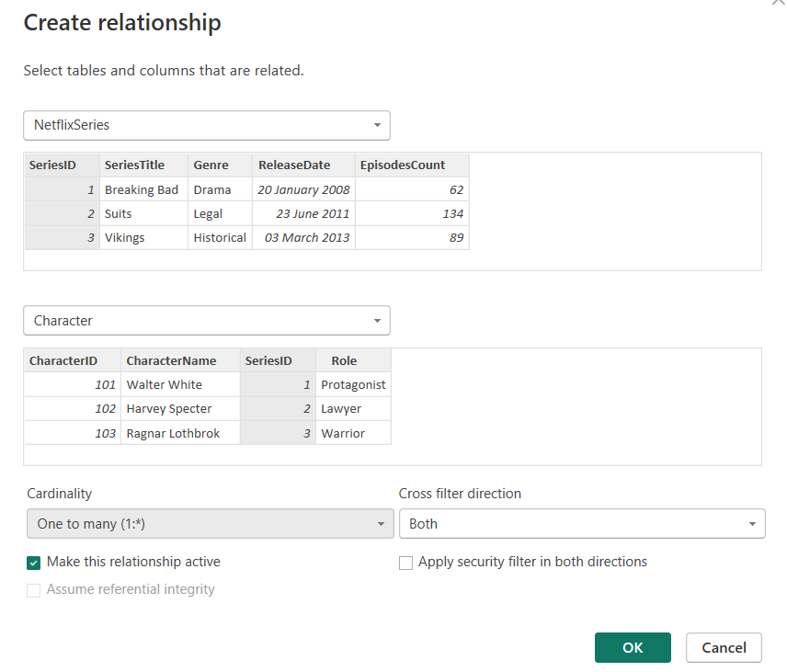
Task: Click the OK button
Action: (633, 648)
